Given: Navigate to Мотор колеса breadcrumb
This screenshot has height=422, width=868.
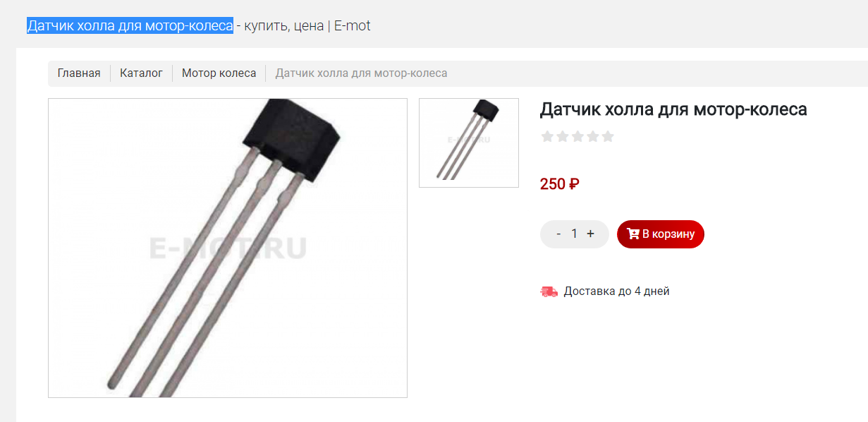Looking at the screenshot, I should pos(219,73).
